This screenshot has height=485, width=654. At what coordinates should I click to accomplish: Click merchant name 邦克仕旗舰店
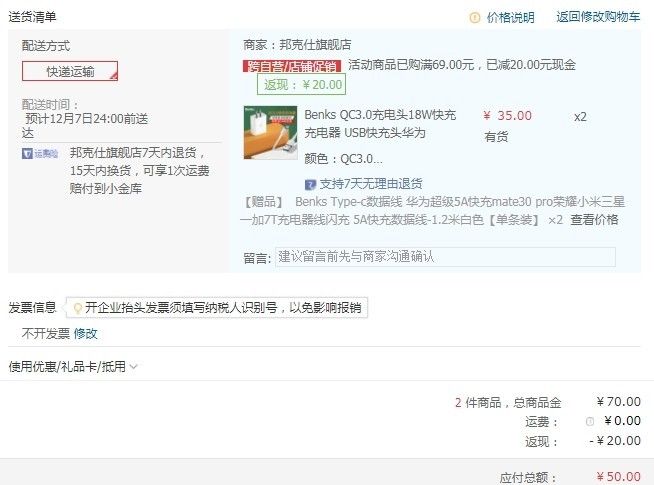click(x=315, y=45)
